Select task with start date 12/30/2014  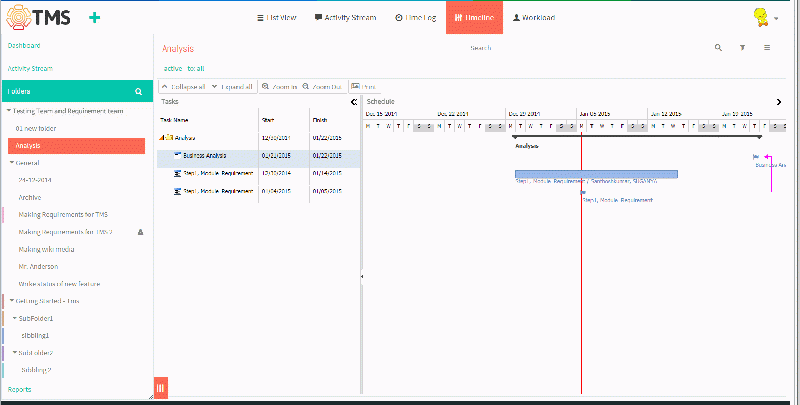click(x=259, y=173)
